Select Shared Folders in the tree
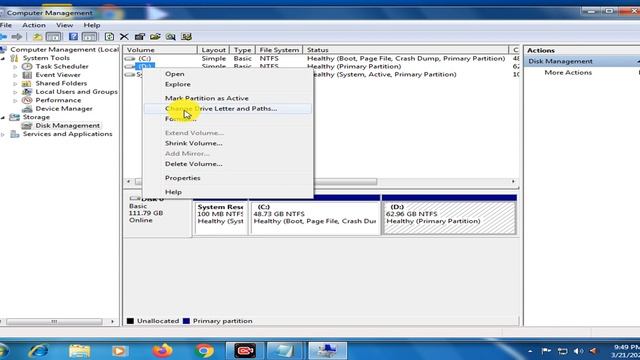Image resolution: width=640 pixels, height=360 pixels. [61, 83]
